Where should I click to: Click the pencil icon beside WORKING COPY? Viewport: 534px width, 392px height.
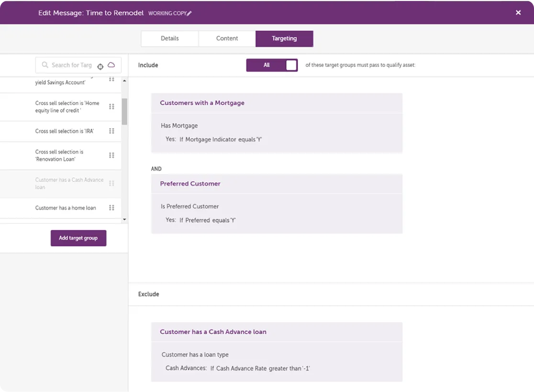pos(189,13)
